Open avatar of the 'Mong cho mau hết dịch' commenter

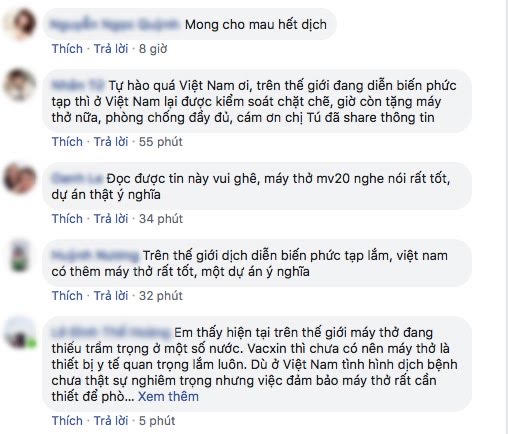[x=20, y=25]
